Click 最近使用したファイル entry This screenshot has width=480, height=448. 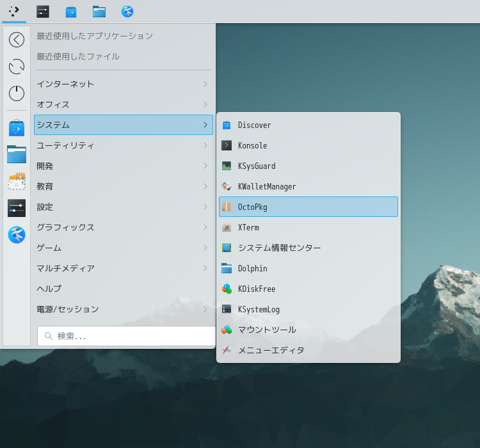pyautogui.click(x=78, y=56)
